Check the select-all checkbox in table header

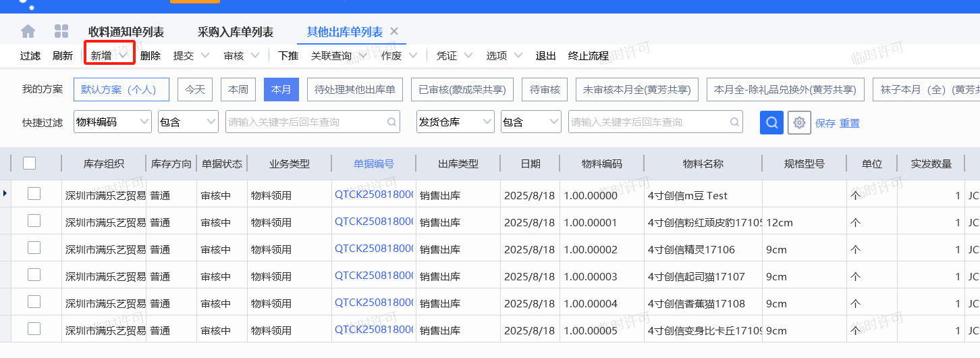click(29, 163)
